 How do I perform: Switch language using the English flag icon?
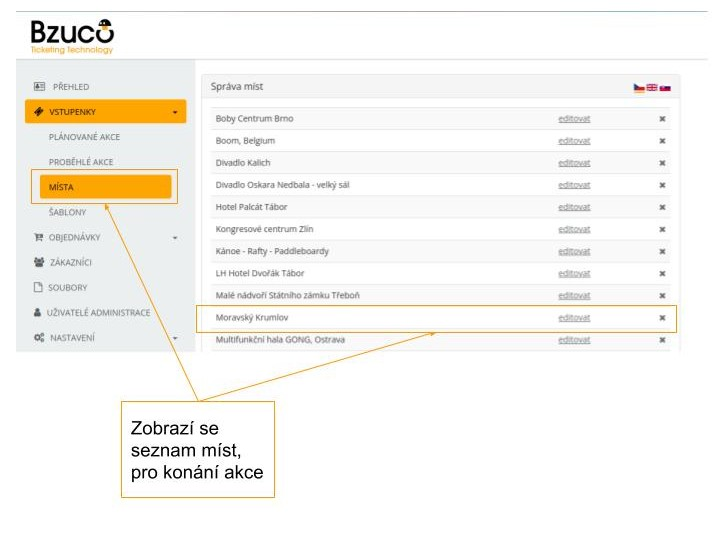click(x=652, y=88)
